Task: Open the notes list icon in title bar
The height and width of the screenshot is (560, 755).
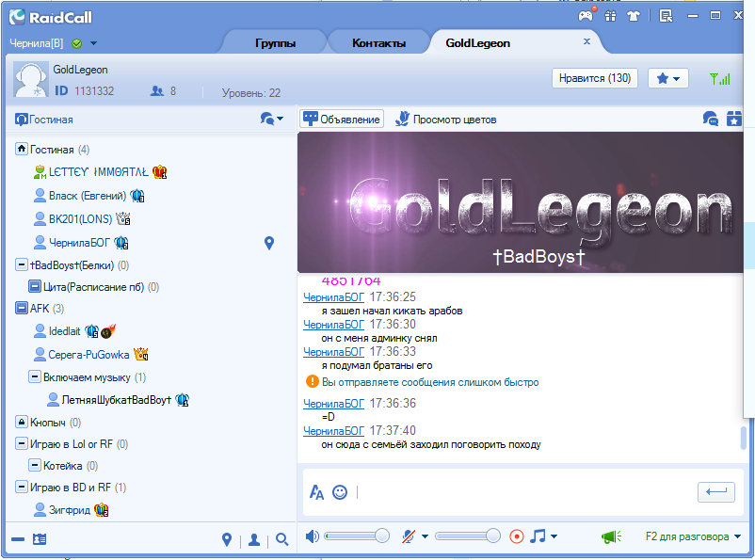Action: click(x=666, y=16)
